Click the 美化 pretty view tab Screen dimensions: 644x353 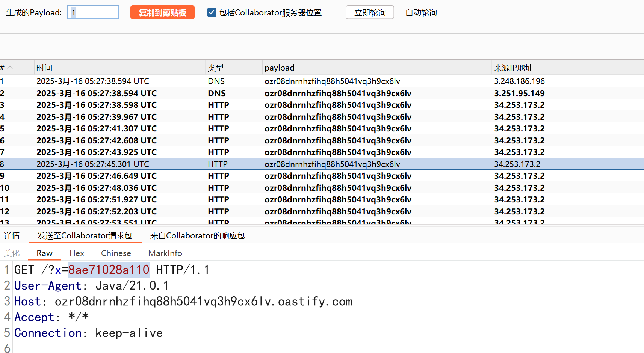point(12,253)
